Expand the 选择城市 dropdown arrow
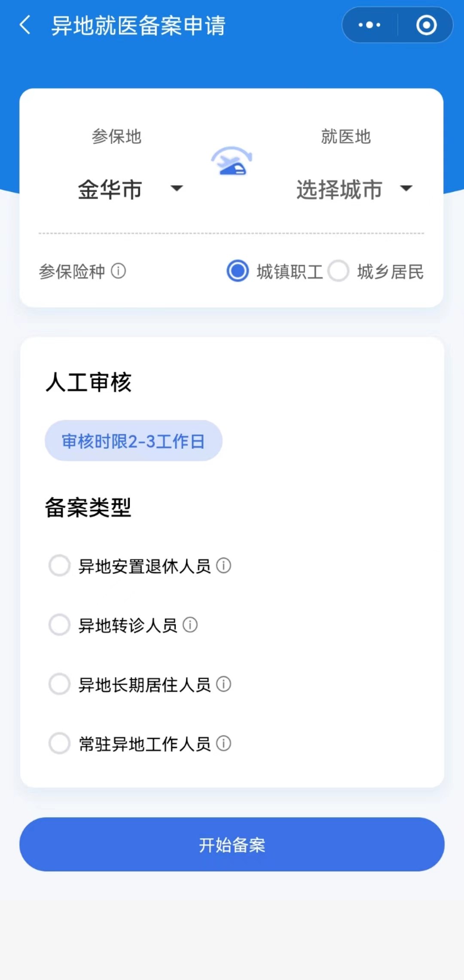The height and width of the screenshot is (980, 464). tap(406, 188)
